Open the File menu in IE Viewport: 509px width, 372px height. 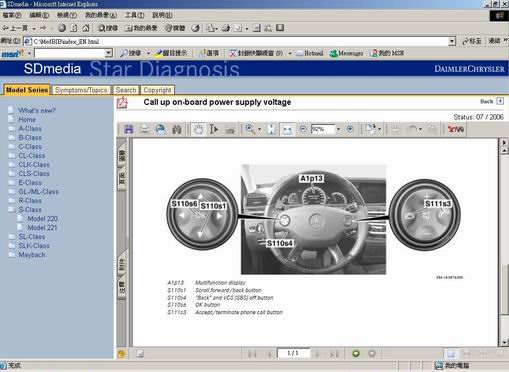tap(12, 15)
